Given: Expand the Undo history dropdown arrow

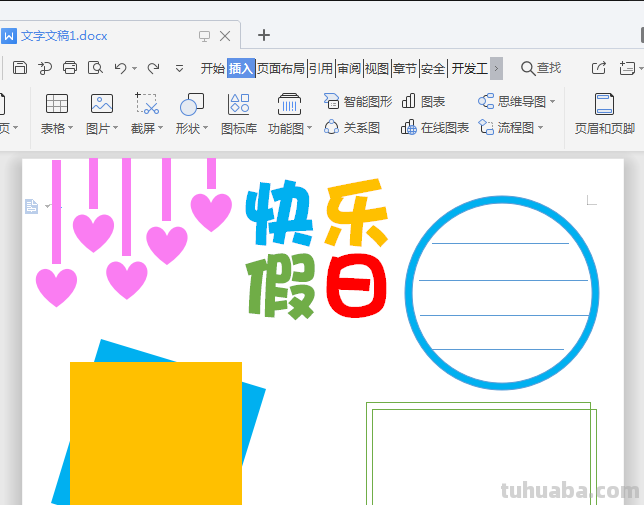Looking at the screenshot, I should tap(134, 69).
